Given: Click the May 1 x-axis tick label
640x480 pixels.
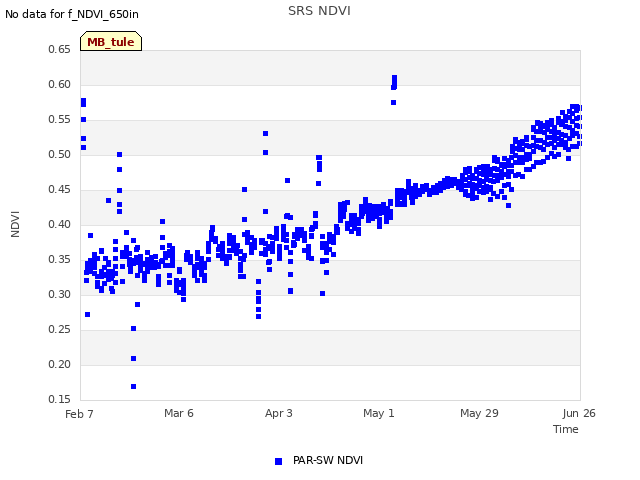Looking at the screenshot, I should [x=379, y=413].
